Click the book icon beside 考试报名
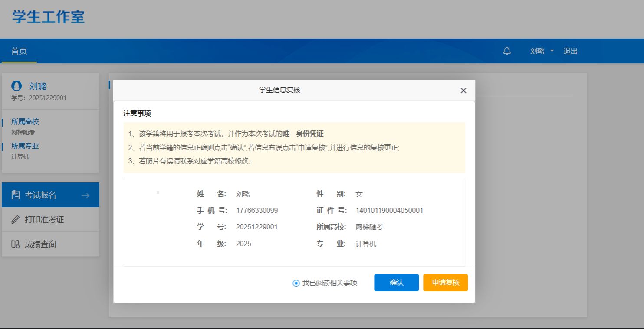Image resolution: width=644 pixels, height=329 pixels. click(x=16, y=195)
